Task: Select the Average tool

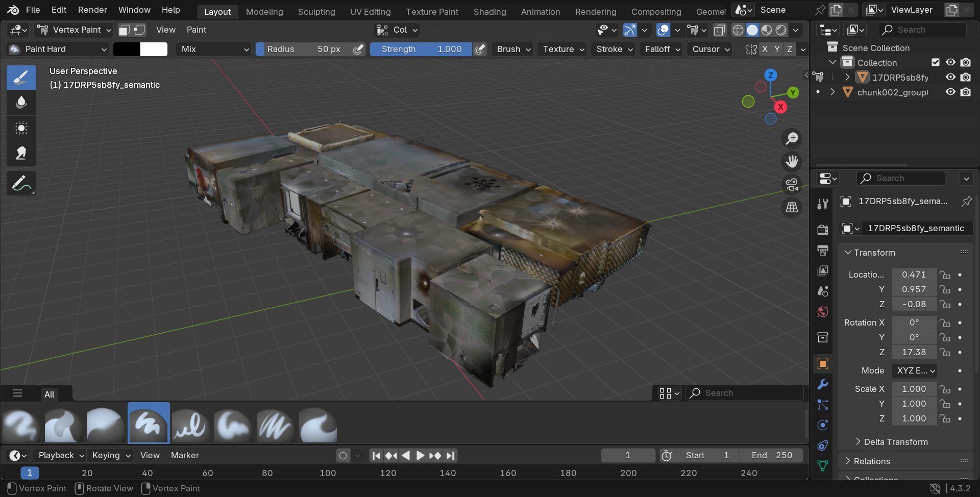Action: click(x=21, y=128)
